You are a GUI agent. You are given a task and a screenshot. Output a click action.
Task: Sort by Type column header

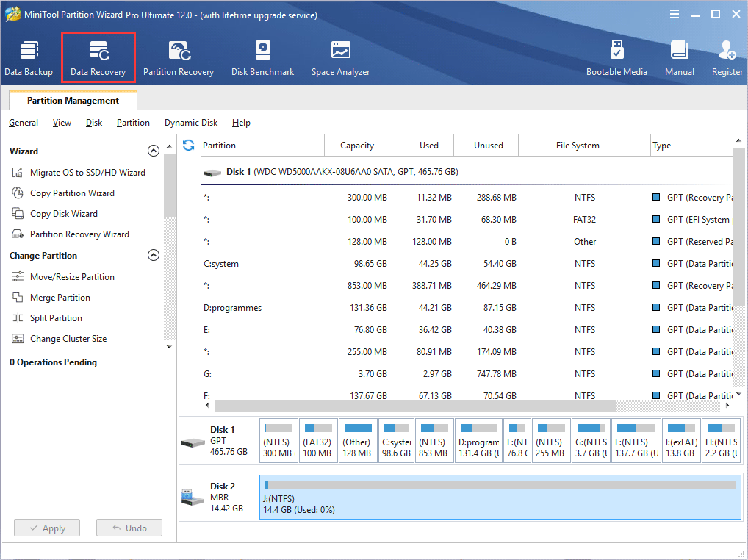coord(691,145)
